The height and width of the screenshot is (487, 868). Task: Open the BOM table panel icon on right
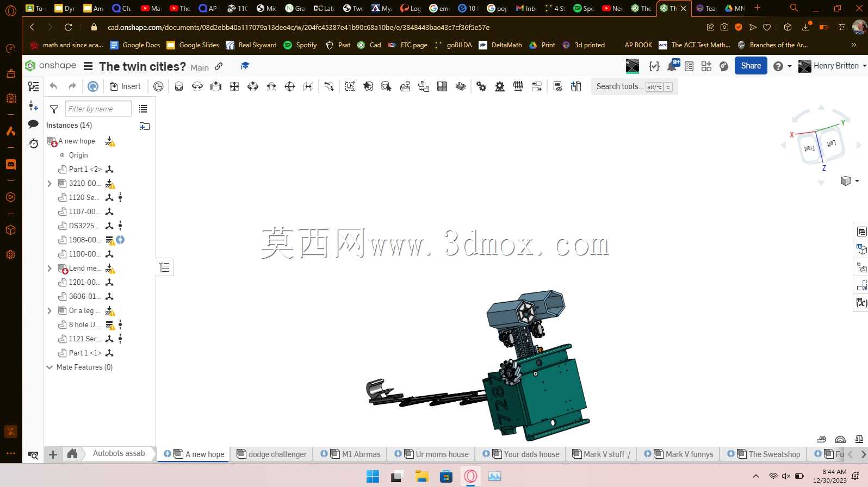pos(861,232)
